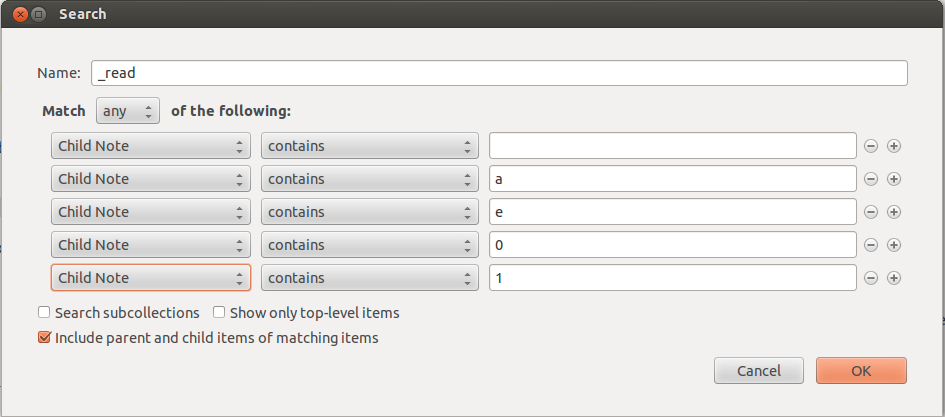Add a condition after the '1' row
945x417 pixels.
pyautogui.click(x=894, y=278)
